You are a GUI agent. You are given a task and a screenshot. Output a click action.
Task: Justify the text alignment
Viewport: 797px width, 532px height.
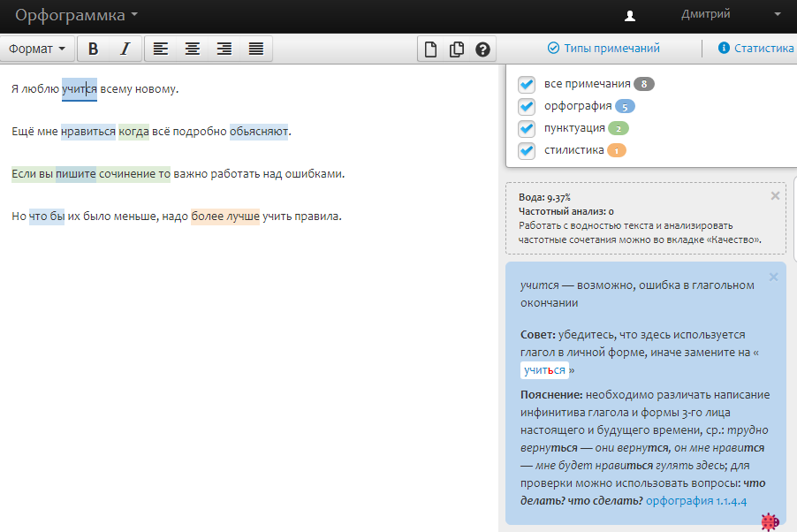pyautogui.click(x=256, y=49)
